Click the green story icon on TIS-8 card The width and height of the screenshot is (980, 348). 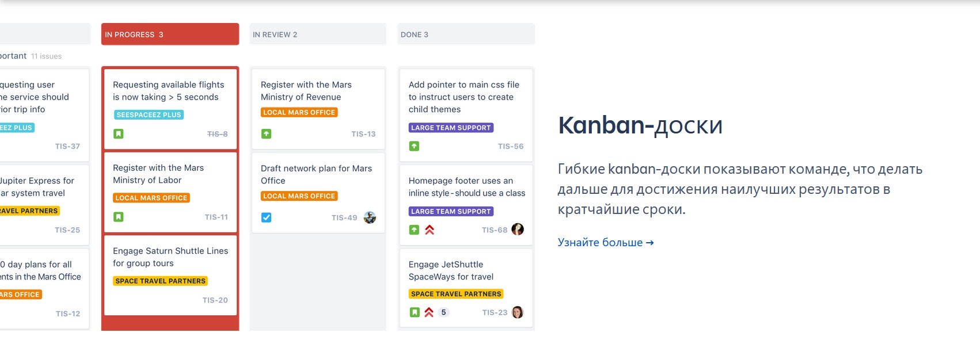point(118,134)
